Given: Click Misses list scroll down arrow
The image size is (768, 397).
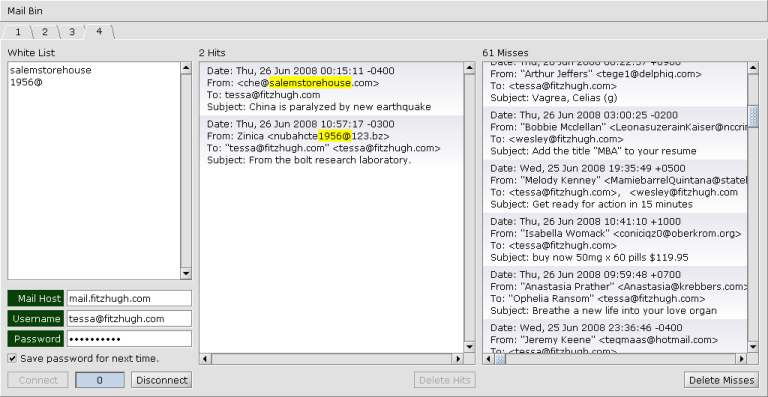Looking at the screenshot, I should click(753, 347).
